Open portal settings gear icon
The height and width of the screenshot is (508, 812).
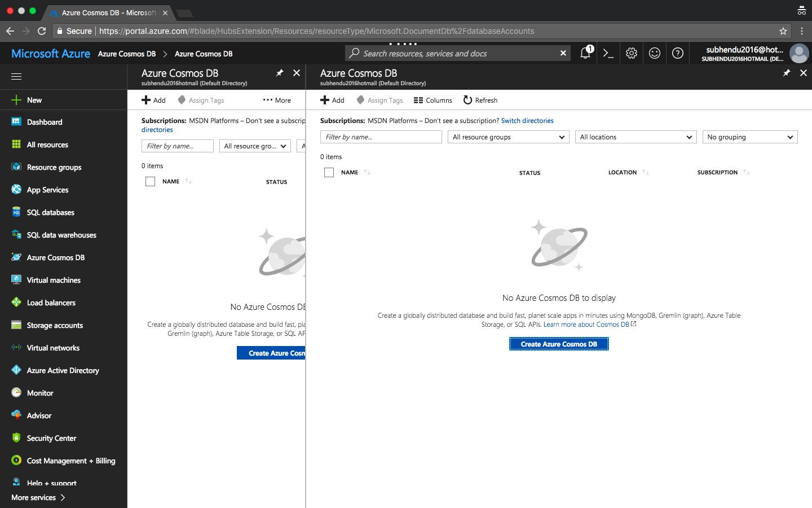click(x=632, y=53)
